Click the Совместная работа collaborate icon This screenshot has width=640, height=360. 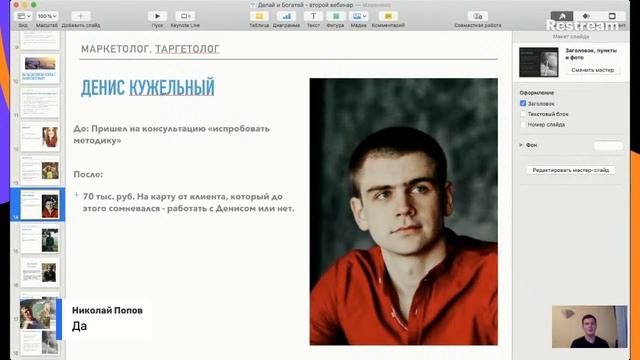pos(478,16)
